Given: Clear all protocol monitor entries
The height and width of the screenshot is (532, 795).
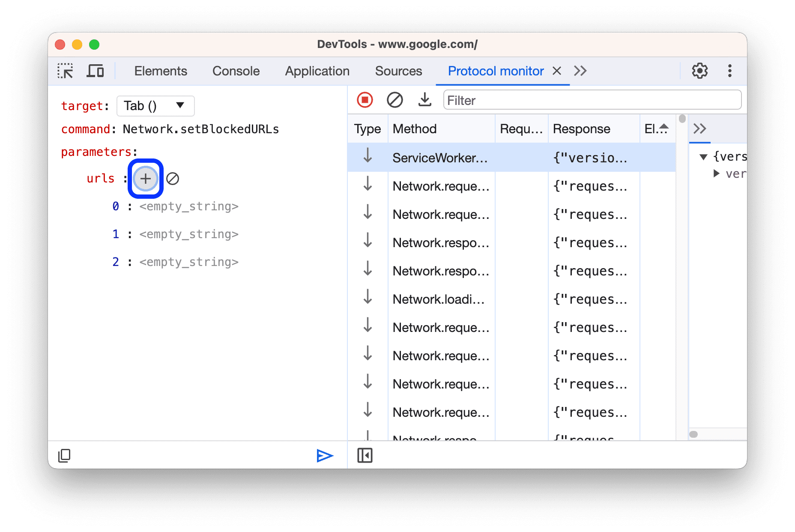Looking at the screenshot, I should tap(395, 100).
